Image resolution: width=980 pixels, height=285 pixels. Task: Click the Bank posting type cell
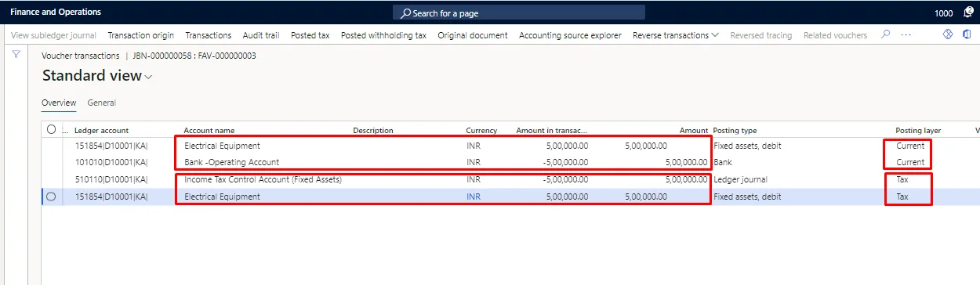[723, 162]
